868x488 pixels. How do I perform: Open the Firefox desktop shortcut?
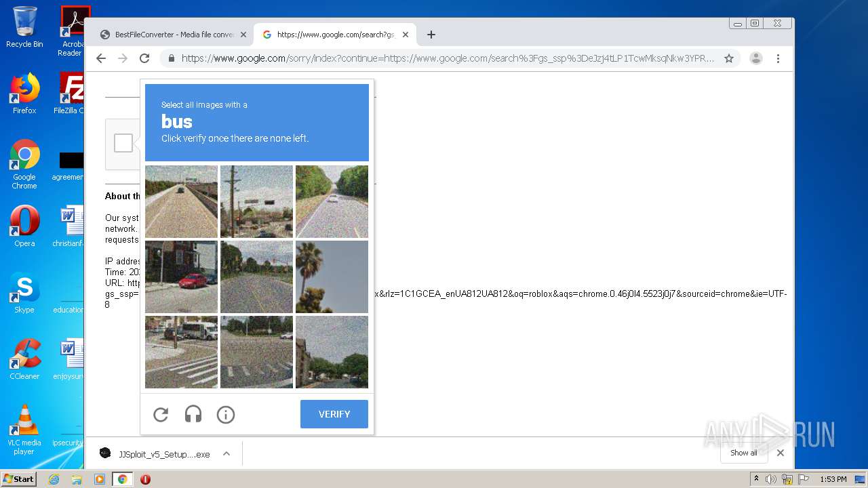point(24,94)
